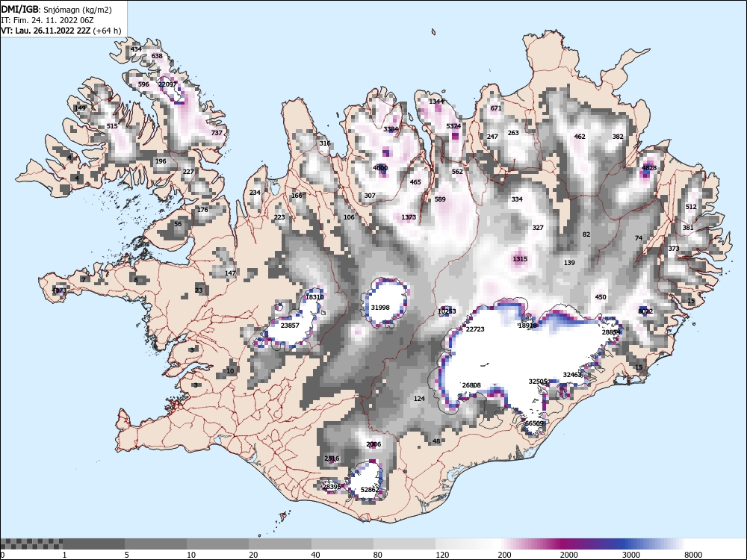Viewport: 747px width, 560px height.
Task: Click the snow value '316' on the map
Action: tap(324, 143)
